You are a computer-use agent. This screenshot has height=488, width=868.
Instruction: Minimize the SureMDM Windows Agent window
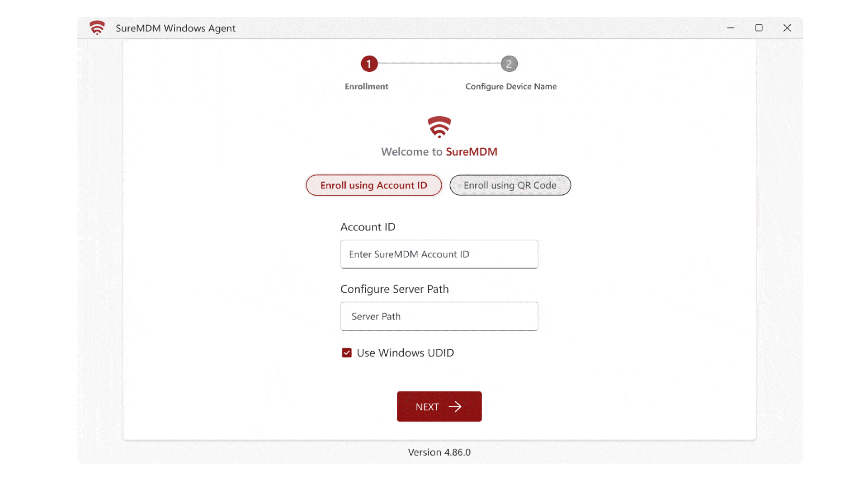731,28
